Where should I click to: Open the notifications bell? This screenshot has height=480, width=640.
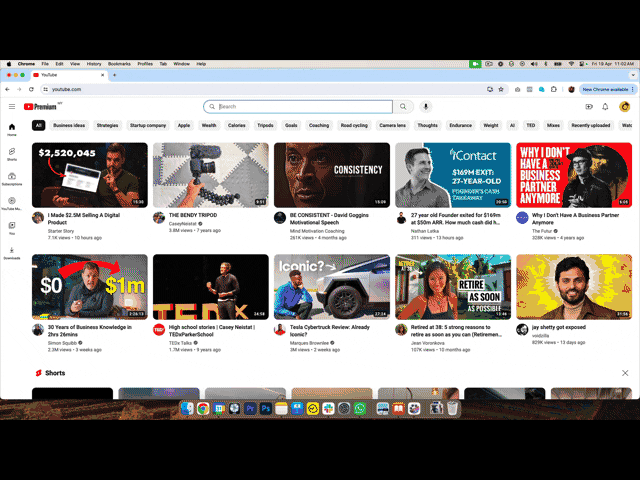(x=605, y=106)
